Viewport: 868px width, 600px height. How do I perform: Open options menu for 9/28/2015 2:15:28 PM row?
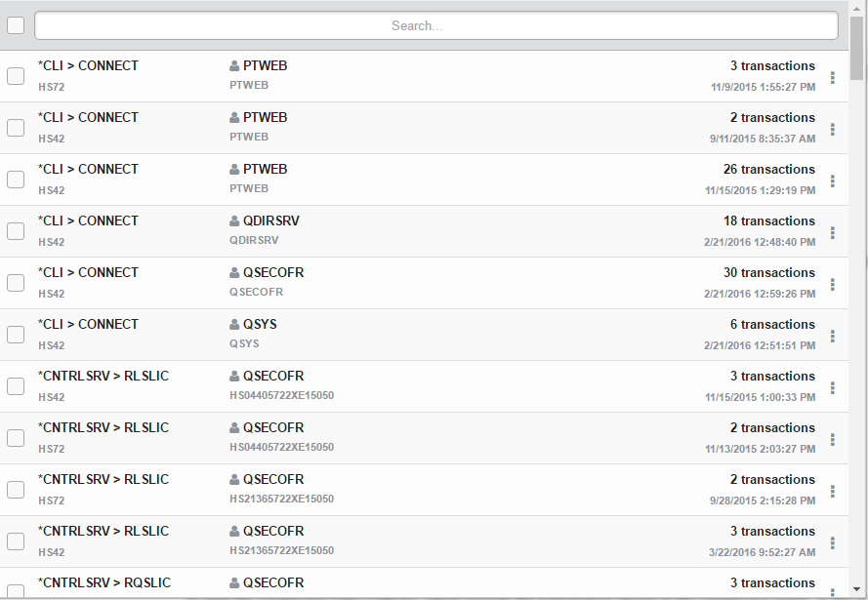click(832, 491)
